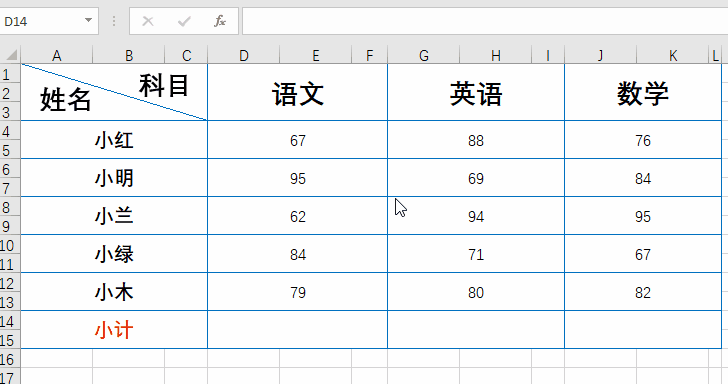
Task: Select the empty 小计 cell under 英语
Action: coord(476,330)
